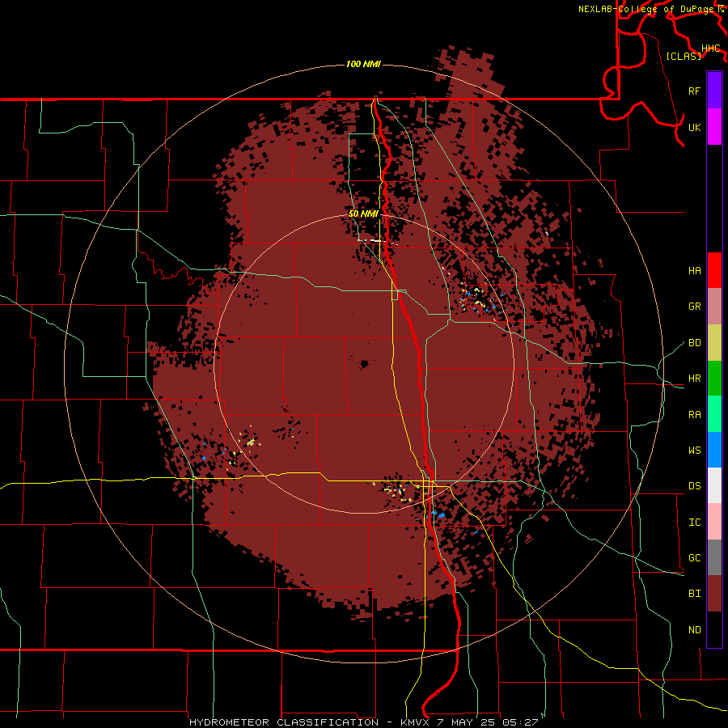Click the HR legend label
Image resolution: width=728 pixels, height=728 pixels.
[694, 379]
